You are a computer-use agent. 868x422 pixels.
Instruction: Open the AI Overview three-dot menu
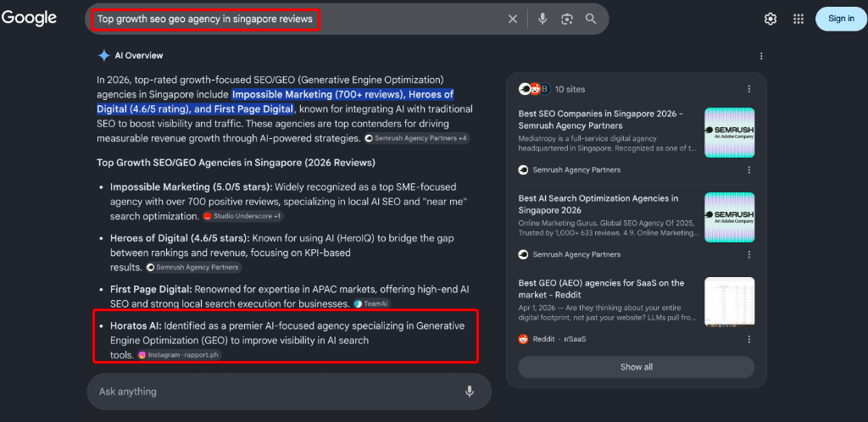click(762, 56)
